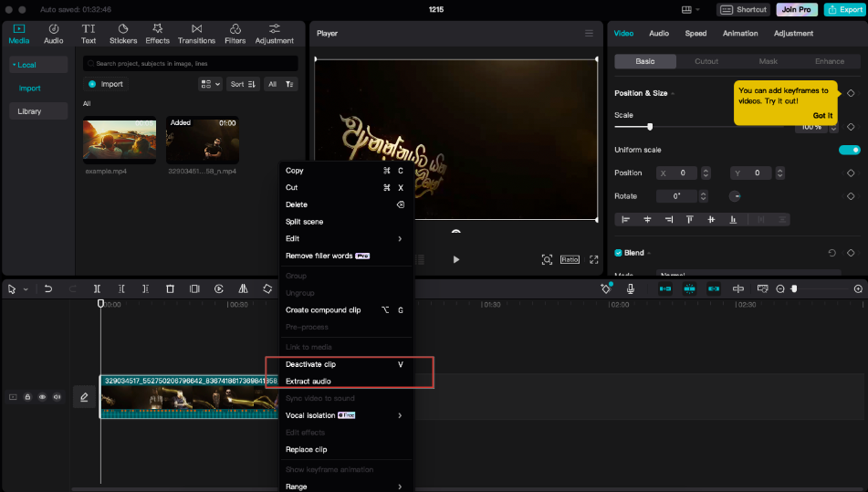Open the Shortcut button
868x492 pixels.
744,9
